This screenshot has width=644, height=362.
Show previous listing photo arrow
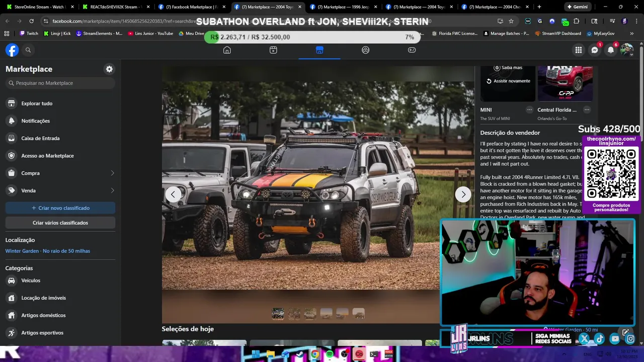point(173,194)
